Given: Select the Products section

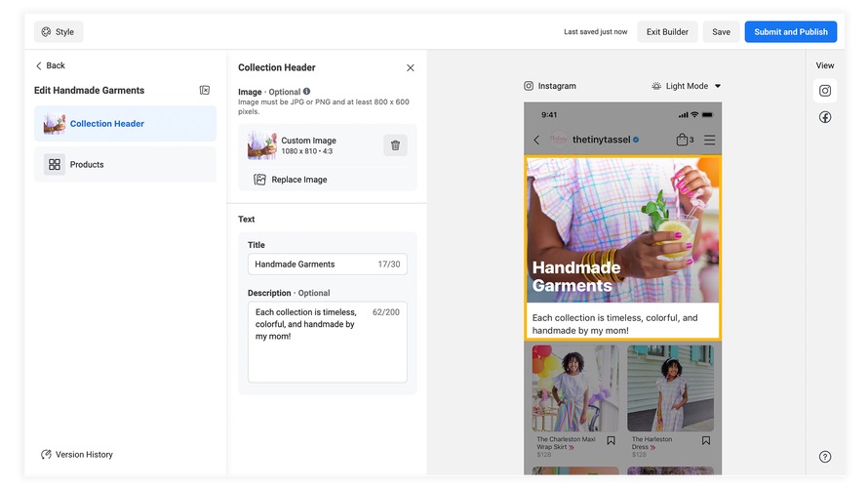Looking at the screenshot, I should [126, 165].
